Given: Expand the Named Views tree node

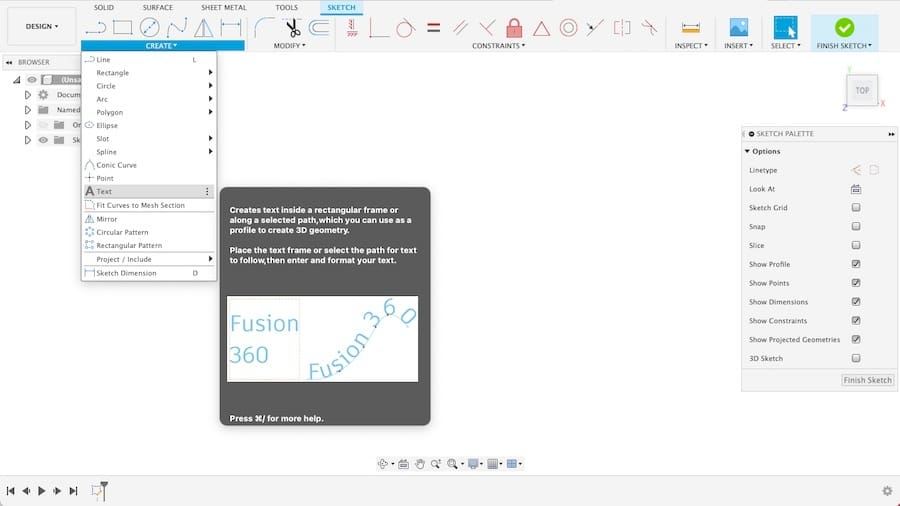Looking at the screenshot, I should click(x=27, y=110).
